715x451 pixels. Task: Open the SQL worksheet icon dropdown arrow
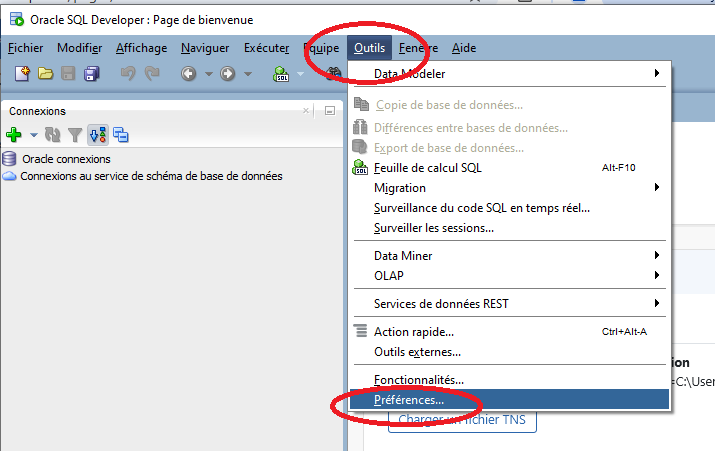[301, 73]
